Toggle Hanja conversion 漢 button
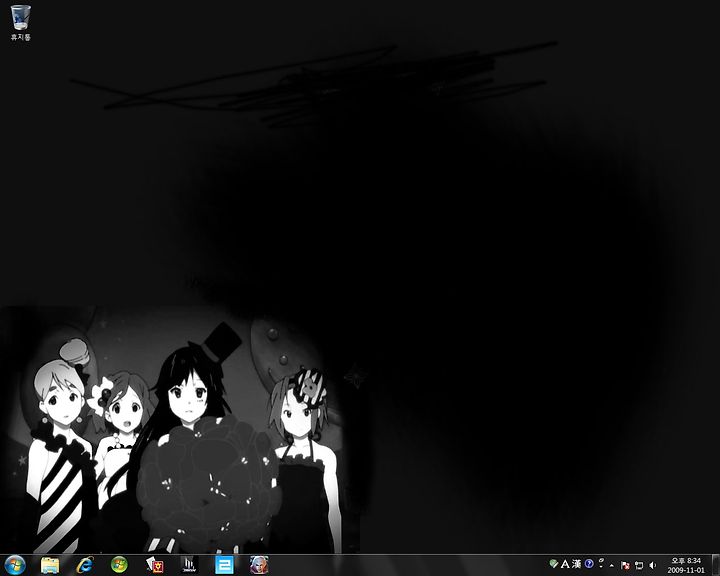Screen dimensions: 720x576 pos(577,564)
